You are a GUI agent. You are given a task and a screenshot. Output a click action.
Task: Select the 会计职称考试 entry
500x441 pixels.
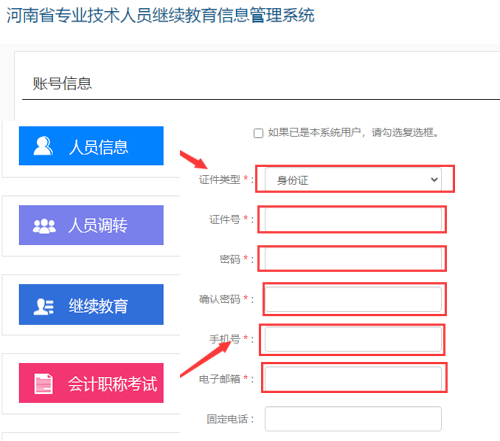(91, 383)
